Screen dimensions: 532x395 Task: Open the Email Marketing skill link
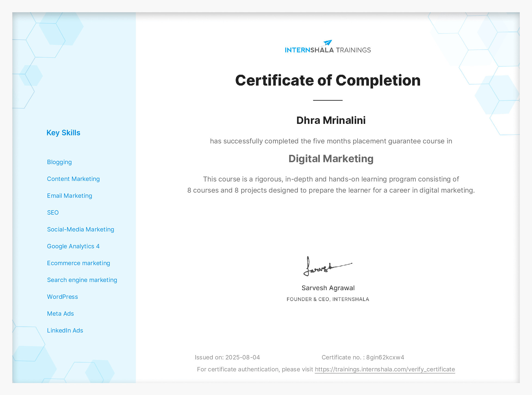[70, 196]
